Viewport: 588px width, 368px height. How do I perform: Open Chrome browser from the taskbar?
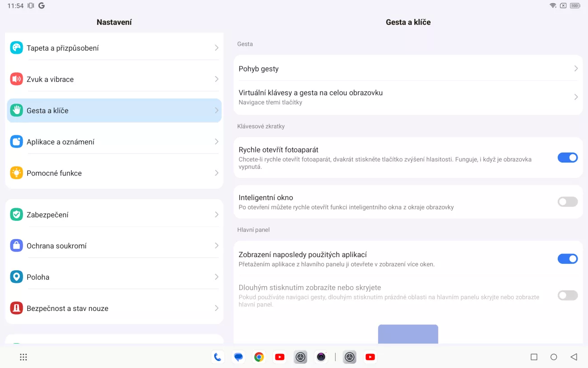tap(259, 357)
